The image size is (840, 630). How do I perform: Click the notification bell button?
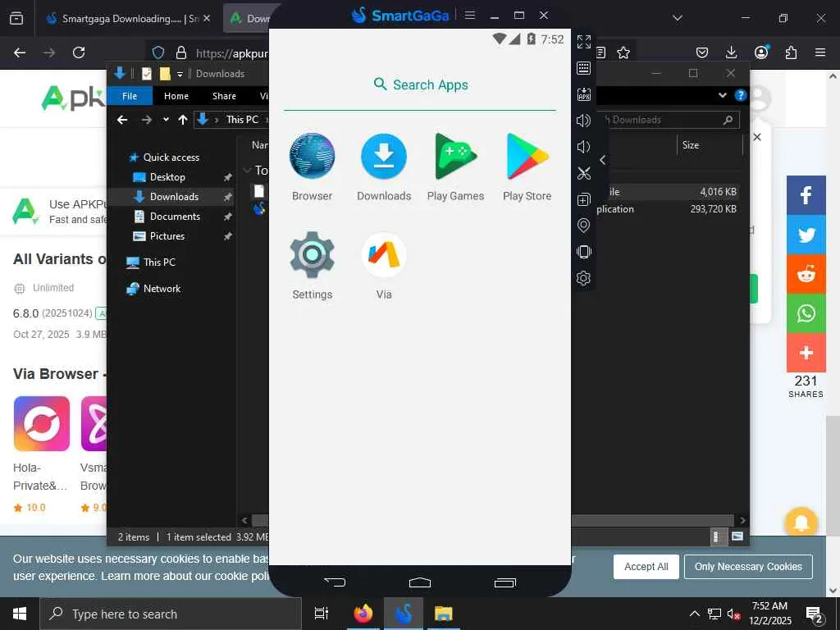pos(801,523)
